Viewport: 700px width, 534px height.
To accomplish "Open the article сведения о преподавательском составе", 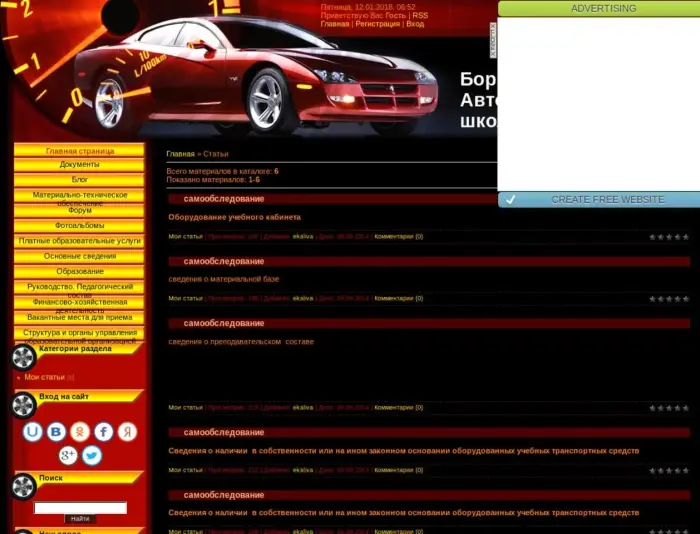I will click(x=241, y=342).
